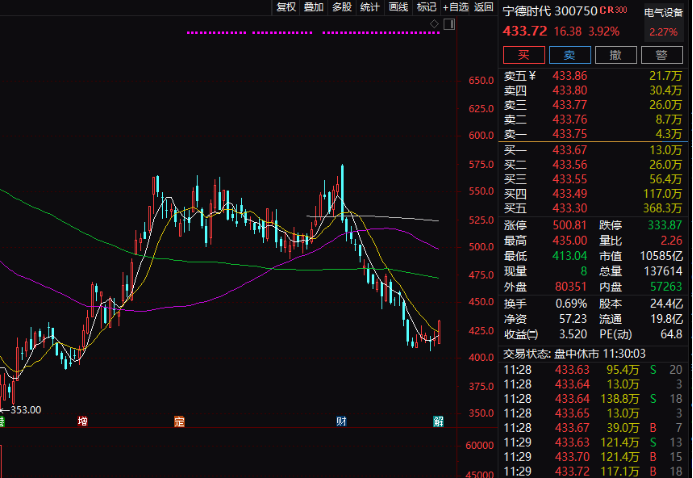
Task: Click the 解 marker at chart end
Action: pyautogui.click(x=437, y=422)
